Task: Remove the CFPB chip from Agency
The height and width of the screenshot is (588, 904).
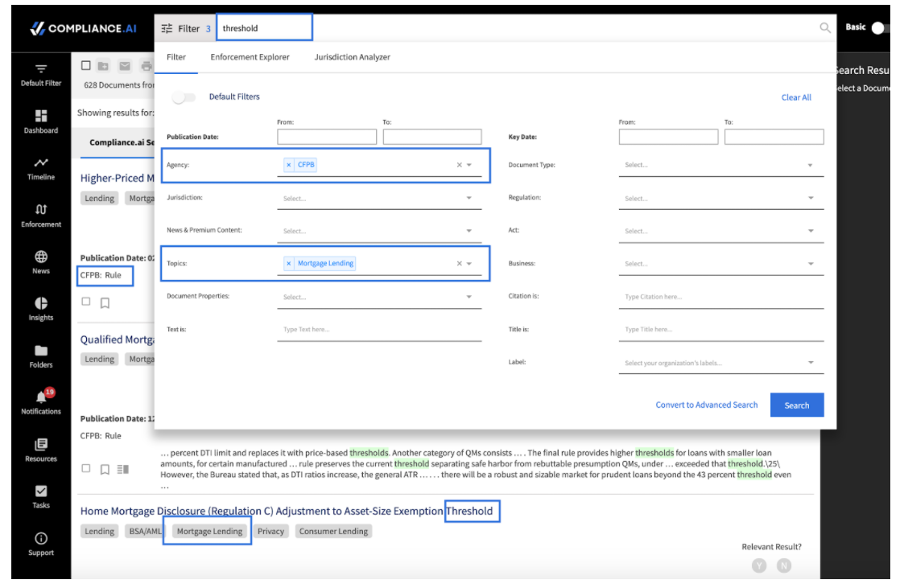Action: tap(289, 165)
